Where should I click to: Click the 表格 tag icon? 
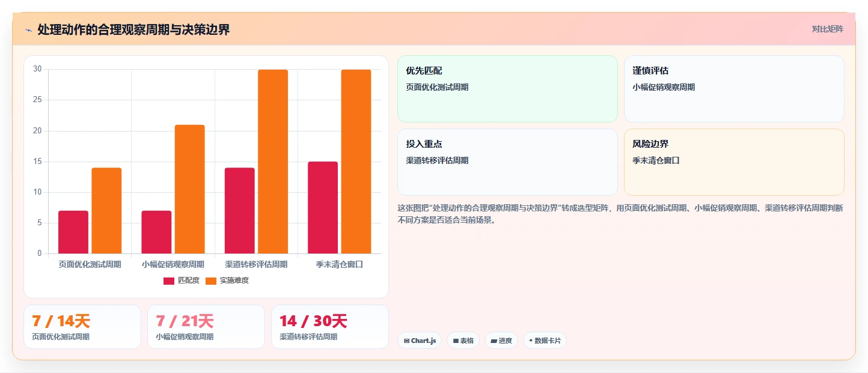456,341
